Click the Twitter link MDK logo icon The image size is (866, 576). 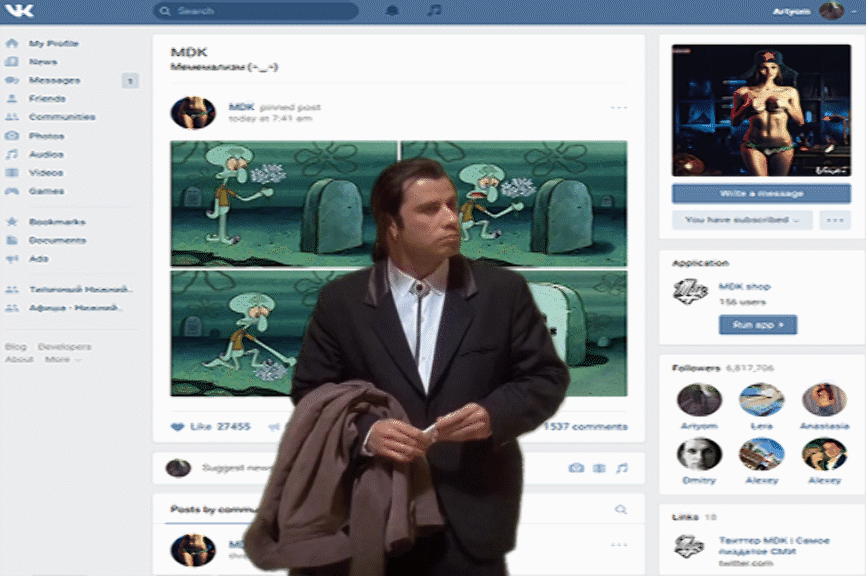pyautogui.click(x=689, y=546)
